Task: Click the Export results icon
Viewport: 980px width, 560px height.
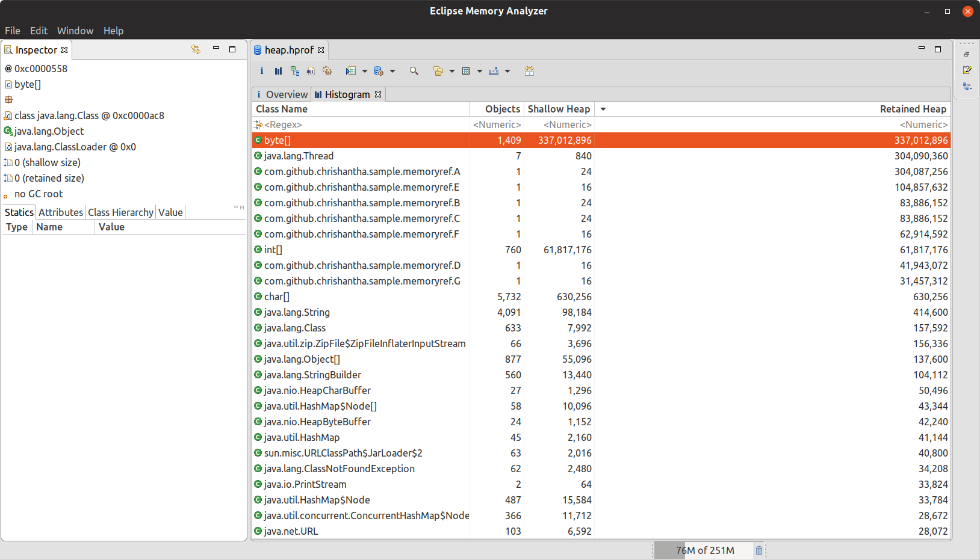Action: (494, 71)
